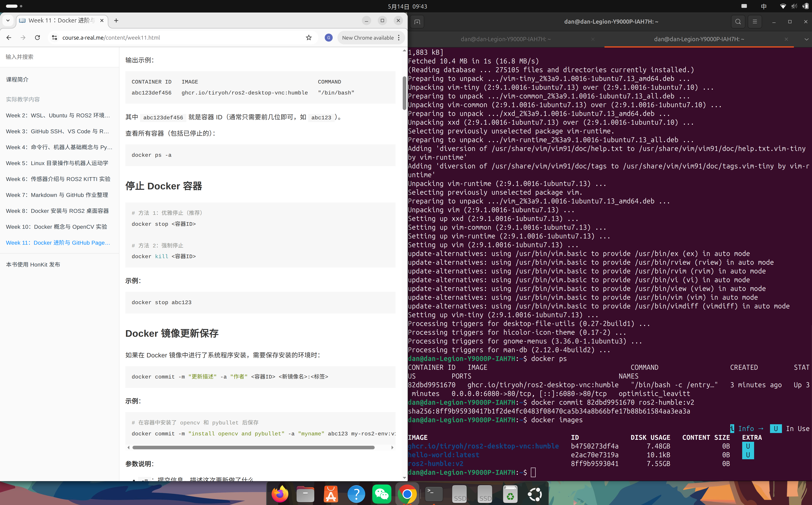Open Chrome's three-dot menu
Image resolution: width=812 pixels, height=505 pixels.
click(x=399, y=38)
